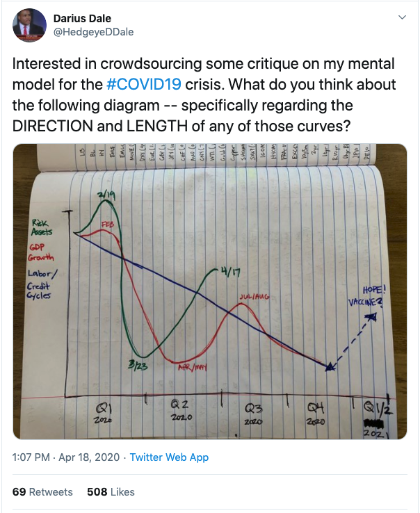
Task: Enlarge the hand-drawn diagram photo
Action: [x=210, y=291]
